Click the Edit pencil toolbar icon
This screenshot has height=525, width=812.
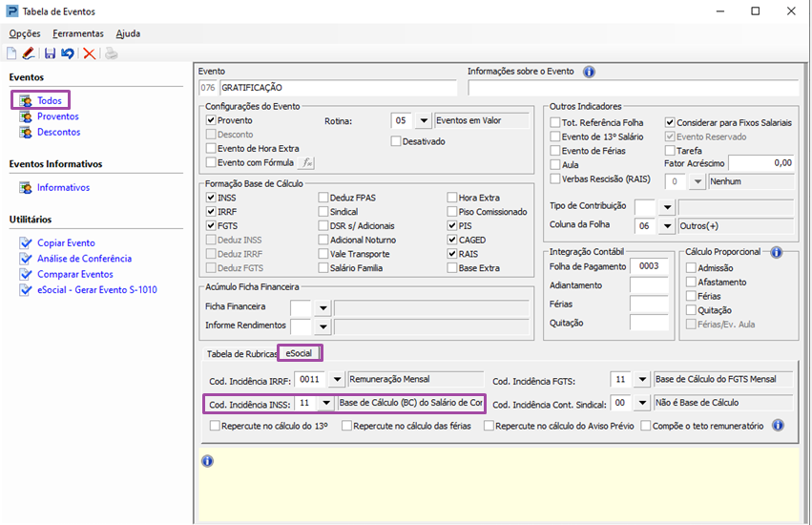[x=29, y=53]
